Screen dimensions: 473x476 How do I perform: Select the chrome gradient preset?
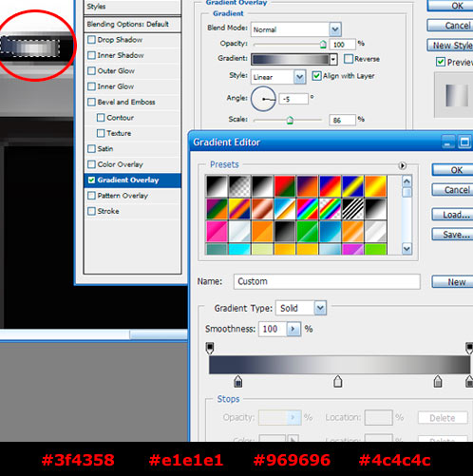click(x=285, y=209)
